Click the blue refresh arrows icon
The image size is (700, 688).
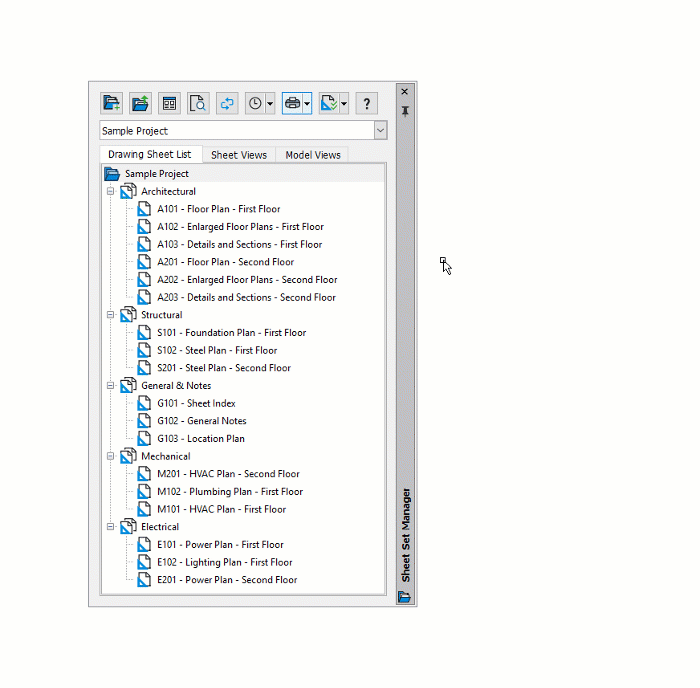click(x=227, y=103)
